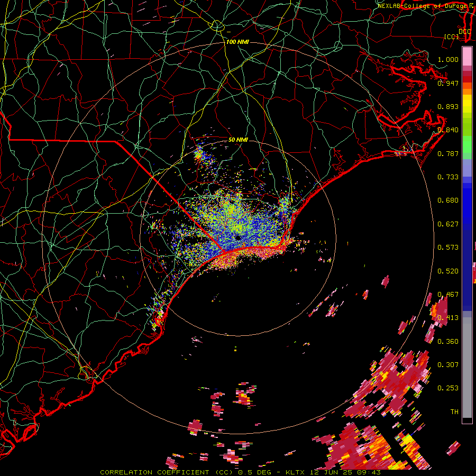Select the 0.253 legend value

448,388
